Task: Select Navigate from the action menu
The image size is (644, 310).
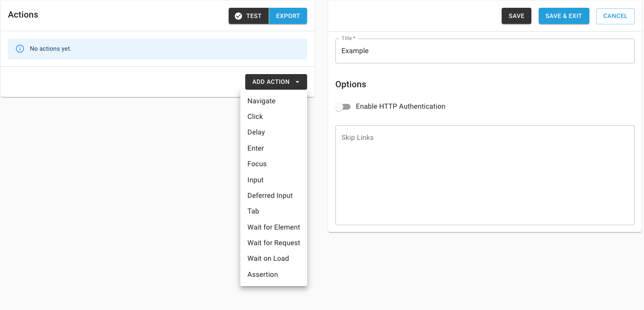Action: 262,101
